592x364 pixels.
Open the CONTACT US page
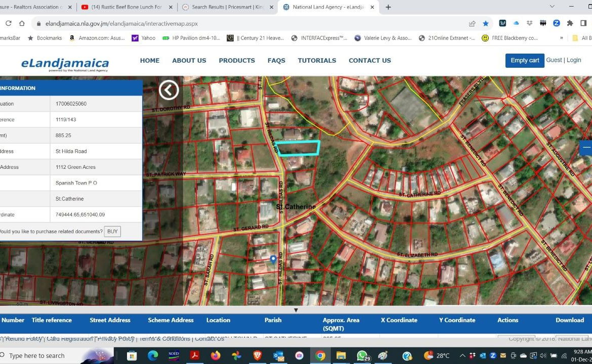tap(370, 60)
